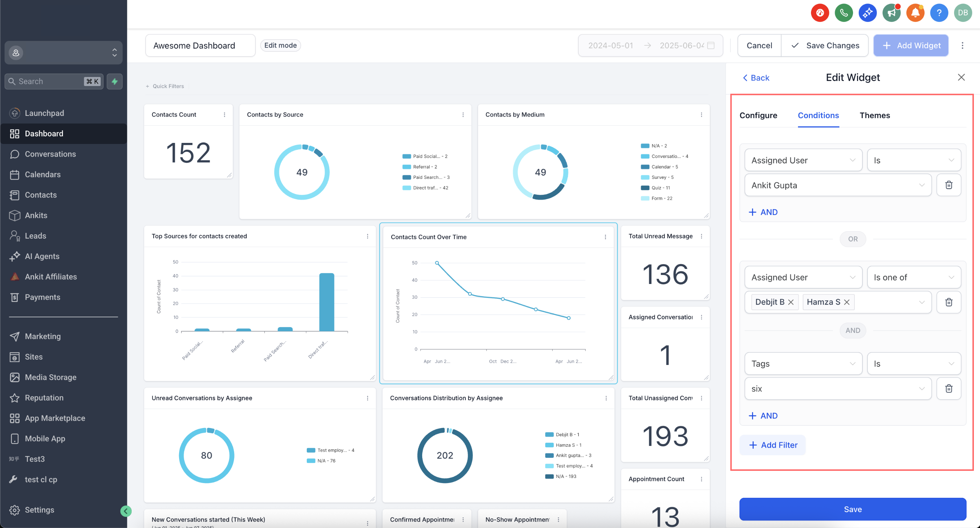Open the orange notifications bell
The image size is (980, 528).
[915, 13]
